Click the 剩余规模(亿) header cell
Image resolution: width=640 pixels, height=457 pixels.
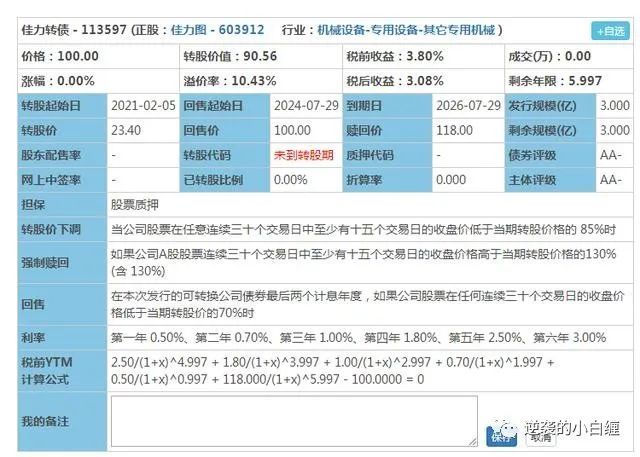[x=550, y=131]
